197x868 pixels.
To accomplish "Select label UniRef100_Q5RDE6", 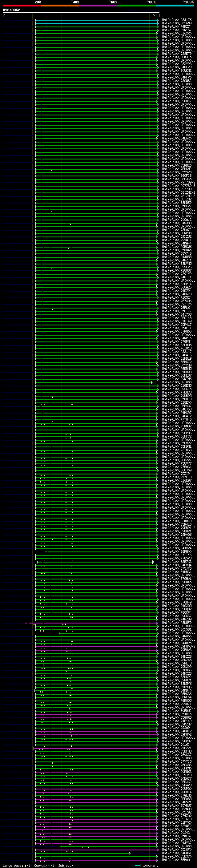I will pyautogui.click(x=177, y=165).
